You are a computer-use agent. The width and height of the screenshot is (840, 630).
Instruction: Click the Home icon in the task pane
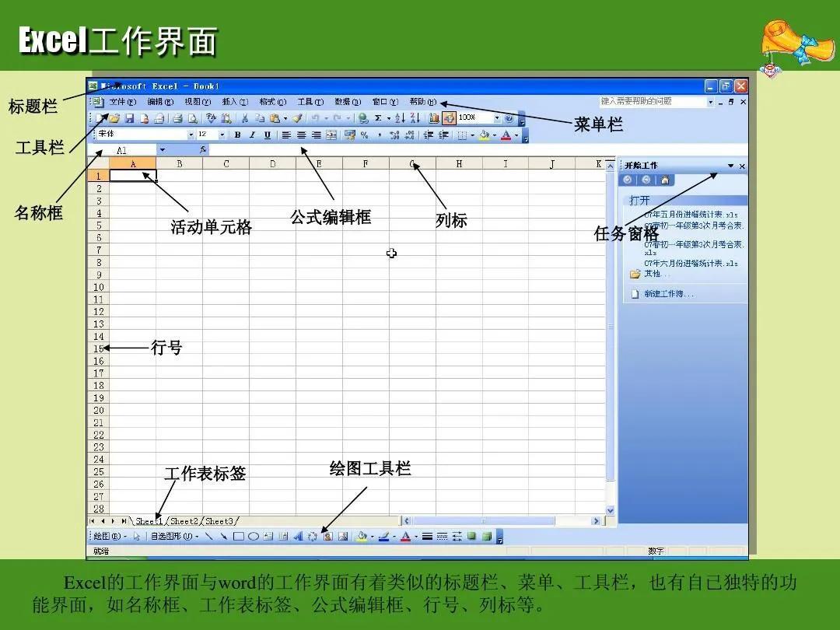tap(665, 180)
